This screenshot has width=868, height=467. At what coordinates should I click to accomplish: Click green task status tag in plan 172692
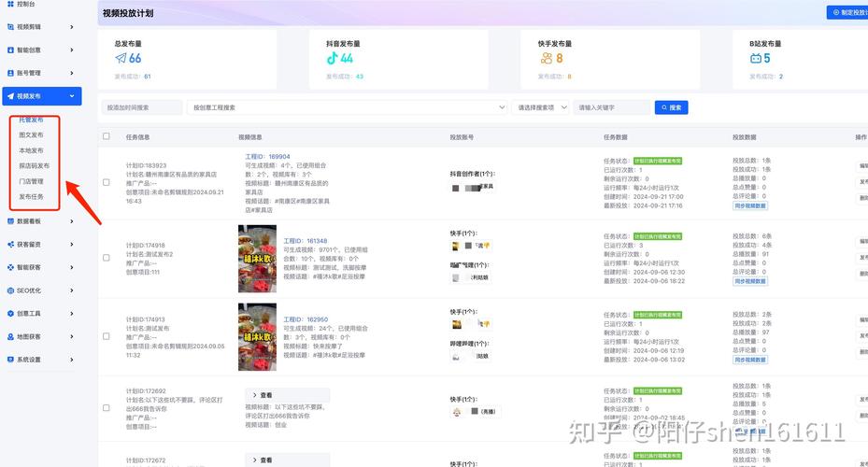[x=658, y=391]
